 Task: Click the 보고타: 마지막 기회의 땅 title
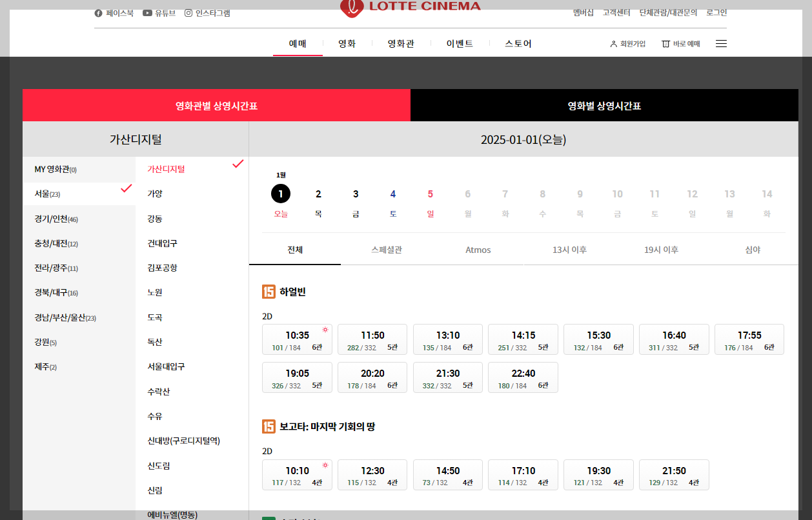[x=327, y=426]
